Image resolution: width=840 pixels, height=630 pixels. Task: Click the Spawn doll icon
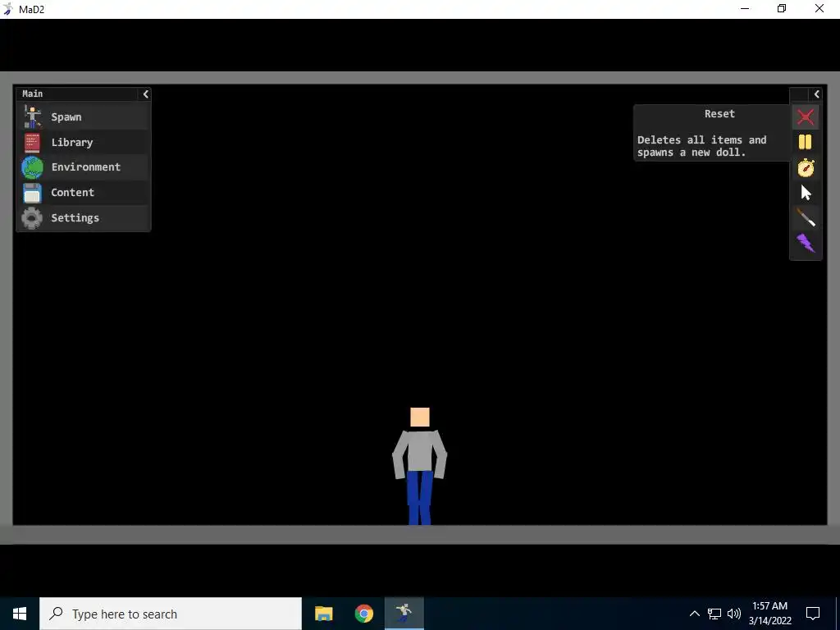click(32, 116)
